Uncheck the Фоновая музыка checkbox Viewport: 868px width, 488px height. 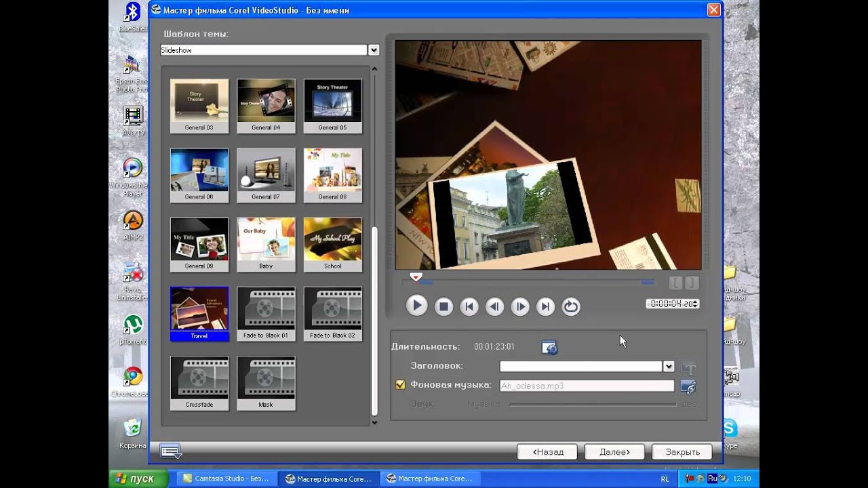(400, 385)
